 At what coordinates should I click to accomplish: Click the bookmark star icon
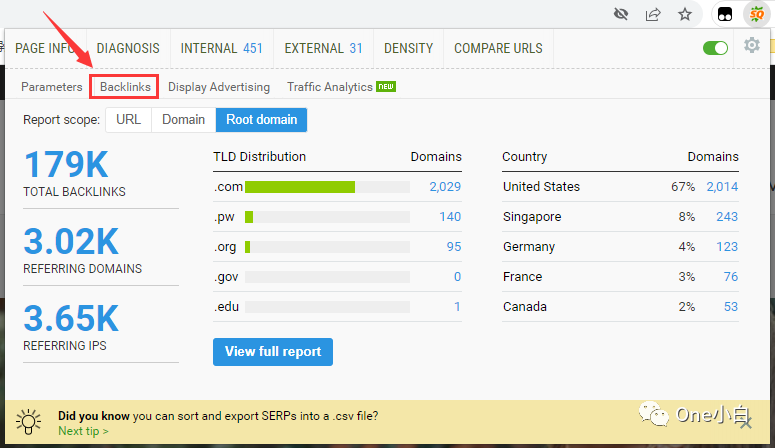(x=685, y=14)
